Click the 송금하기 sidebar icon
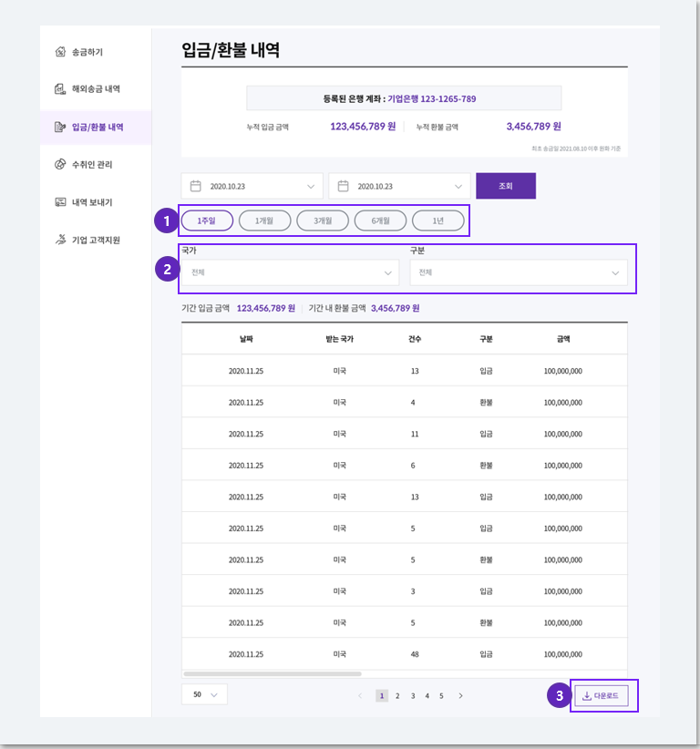This screenshot has width=700, height=749. (x=60, y=52)
